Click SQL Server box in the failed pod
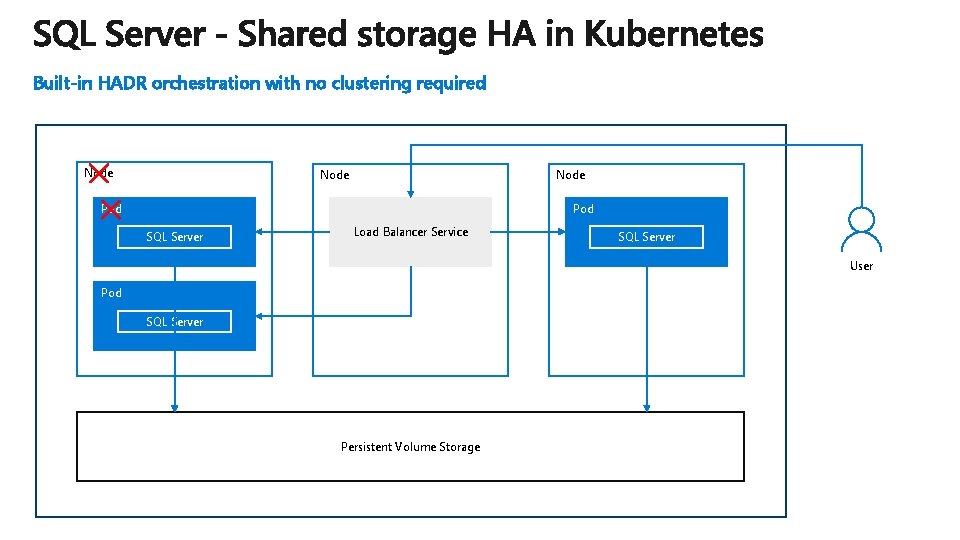This screenshot has height=540, width=960. pos(174,237)
